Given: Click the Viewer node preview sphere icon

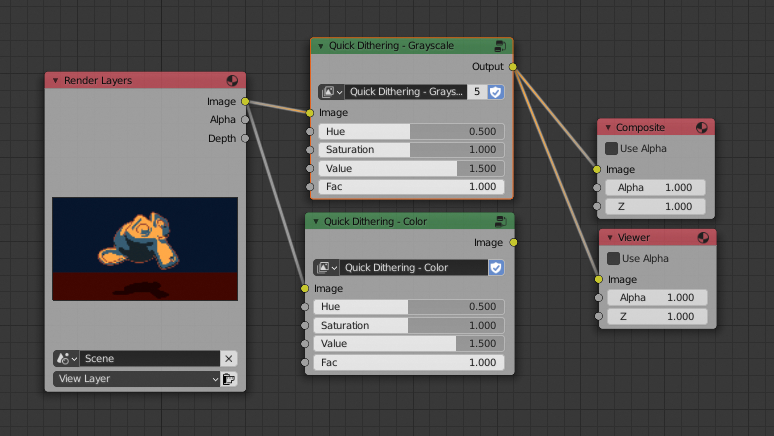Looking at the screenshot, I should 703,237.
